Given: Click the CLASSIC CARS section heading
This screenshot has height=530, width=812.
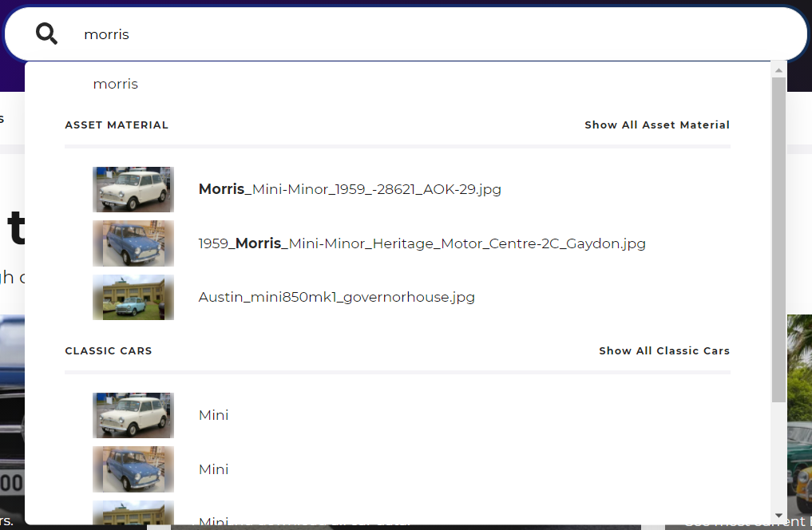Looking at the screenshot, I should [x=109, y=350].
